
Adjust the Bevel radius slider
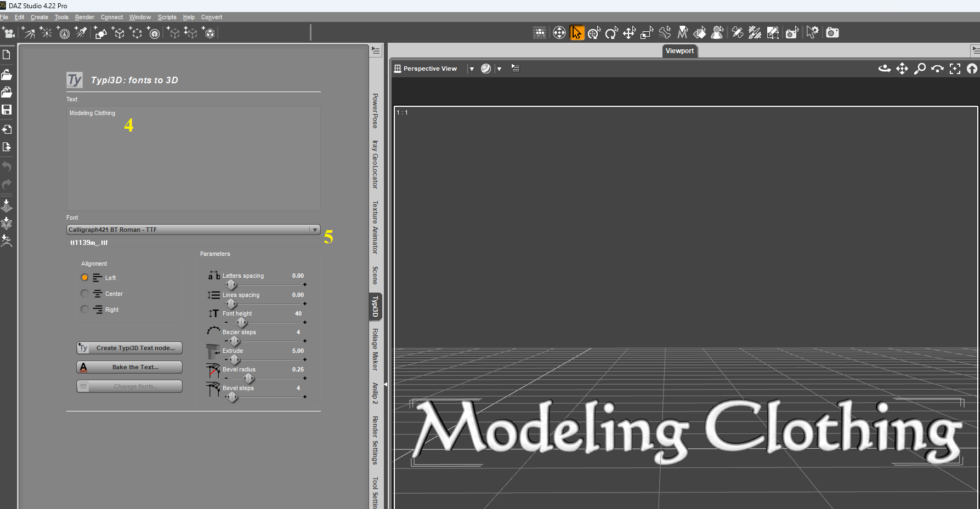click(x=248, y=379)
